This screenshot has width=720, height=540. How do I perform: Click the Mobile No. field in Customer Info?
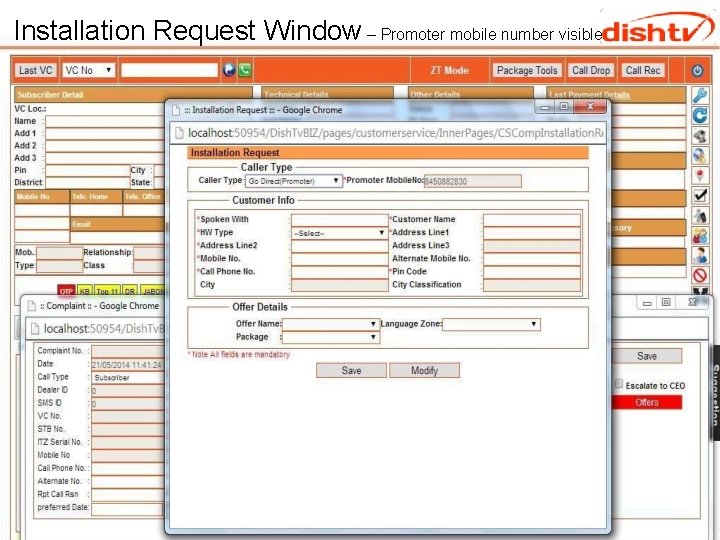click(x=339, y=259)
